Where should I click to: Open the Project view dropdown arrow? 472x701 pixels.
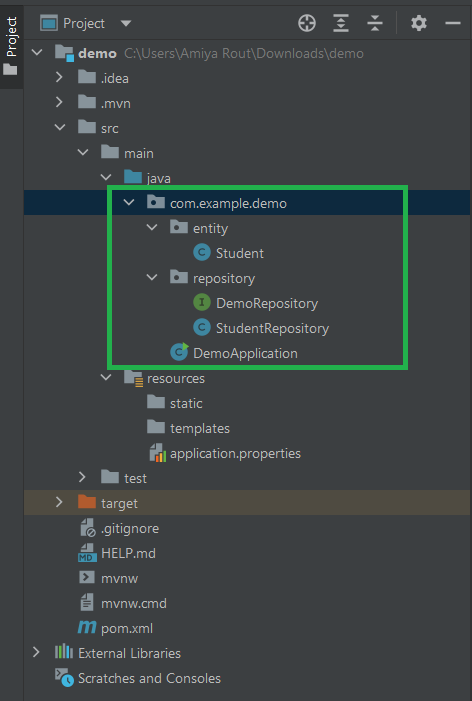pyautogui.click(x=126, y=23)
